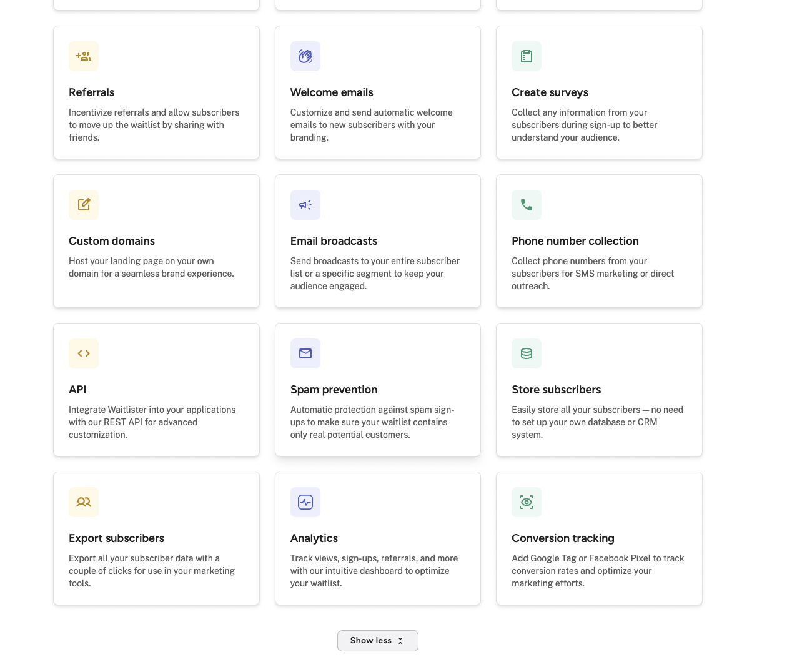Click the chevron inside the Show less button

[x=400, y=640]
